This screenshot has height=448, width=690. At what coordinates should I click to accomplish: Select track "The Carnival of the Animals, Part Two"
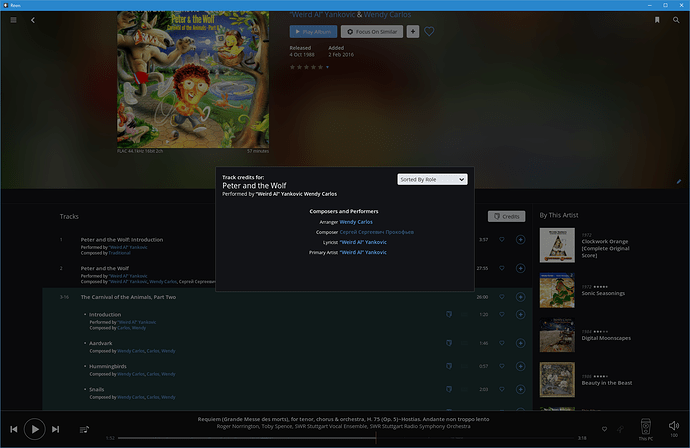128,297
